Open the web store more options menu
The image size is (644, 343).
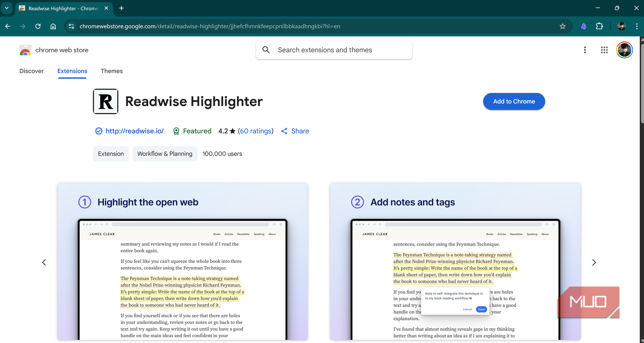585,50
